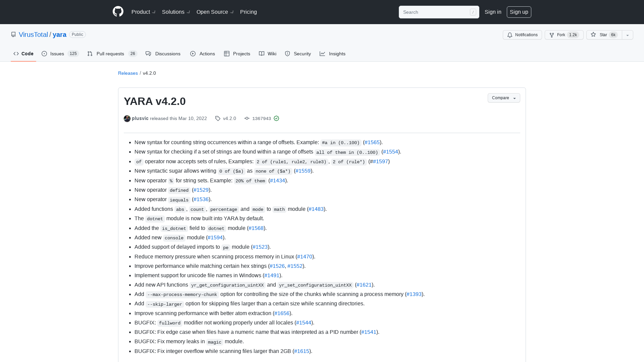This screenshot has width=644, height=362.
Task: Open the Compare dropdown
Action: click(x=504, y=98)
